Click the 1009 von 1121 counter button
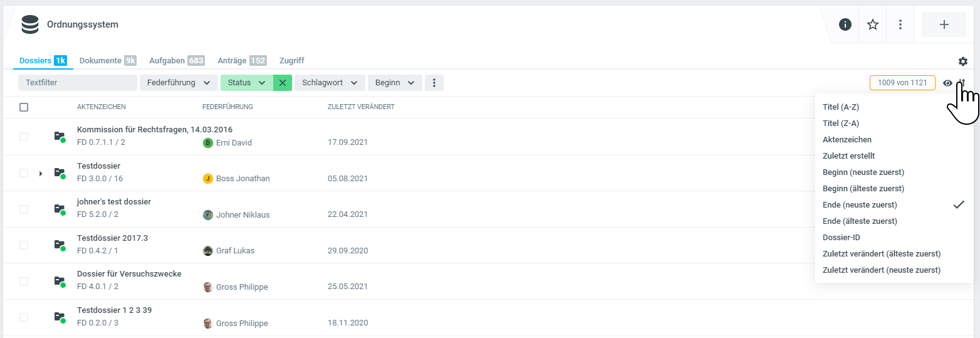Image resolution: width=980 pixels, height=338 pixels. click(x=902, y=83)
